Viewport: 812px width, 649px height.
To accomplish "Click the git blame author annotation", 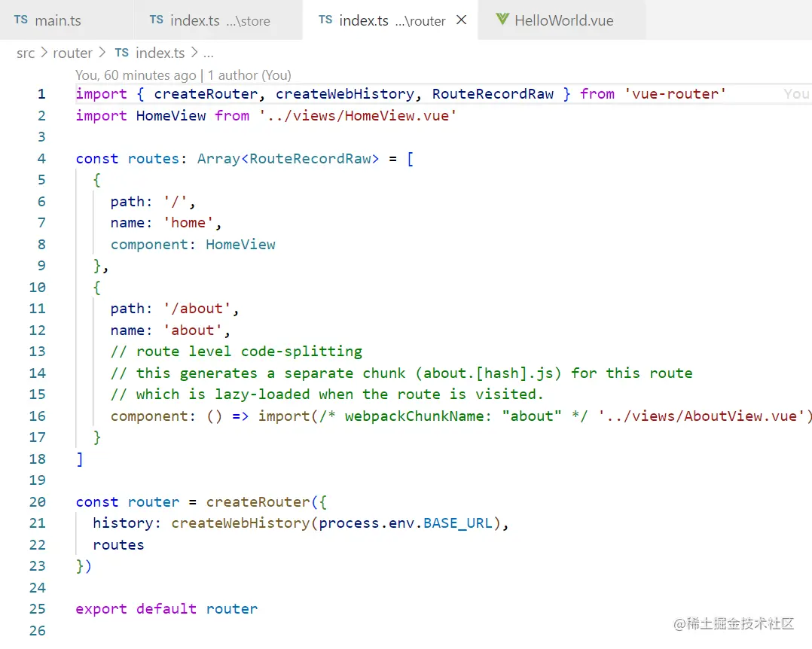I will point(183,75).
